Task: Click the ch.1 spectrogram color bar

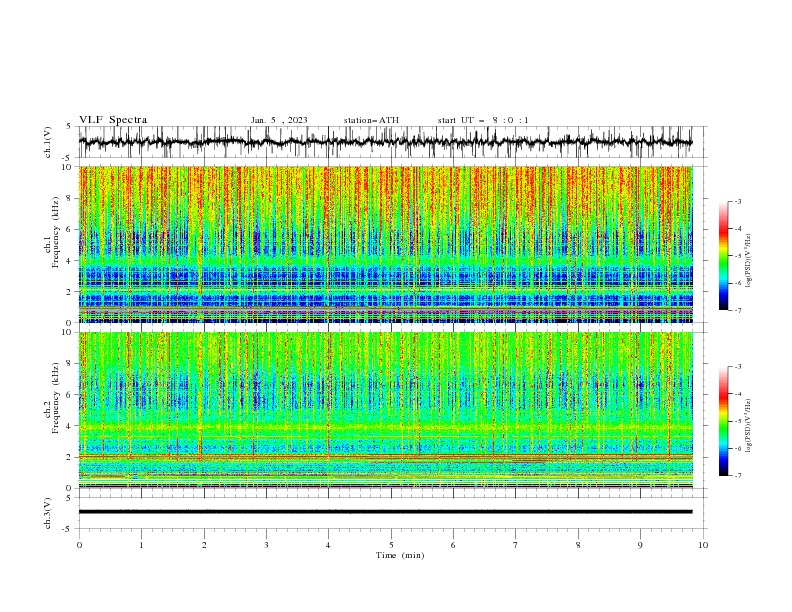Action: tap(723, 256)
